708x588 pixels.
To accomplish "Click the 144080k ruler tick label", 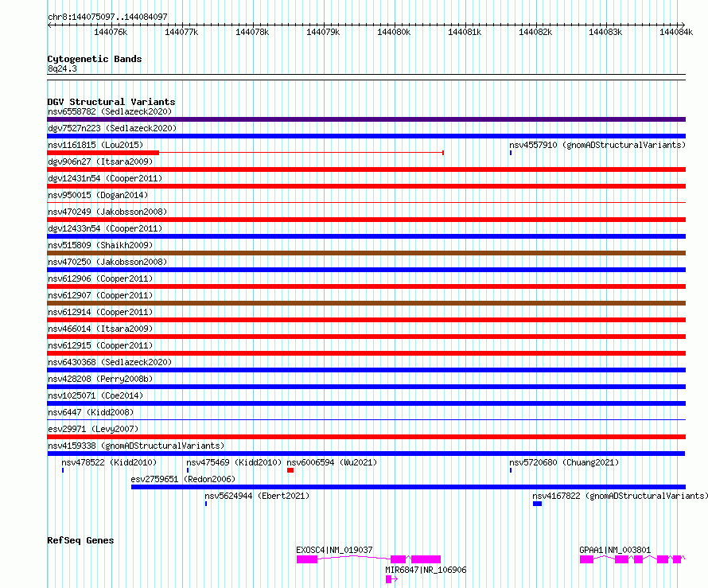I will pos(394,32).
